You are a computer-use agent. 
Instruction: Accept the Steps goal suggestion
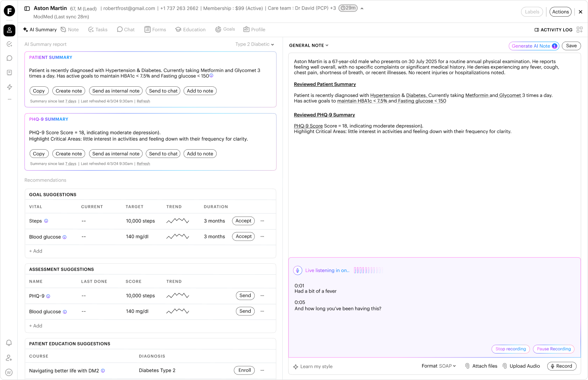coord(243,221)
